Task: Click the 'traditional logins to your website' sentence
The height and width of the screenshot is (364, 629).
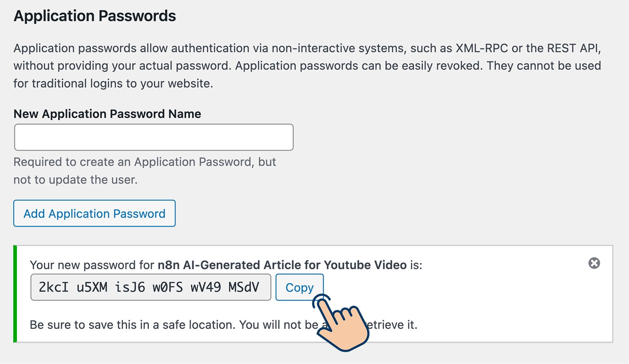Action: (122, 84)
